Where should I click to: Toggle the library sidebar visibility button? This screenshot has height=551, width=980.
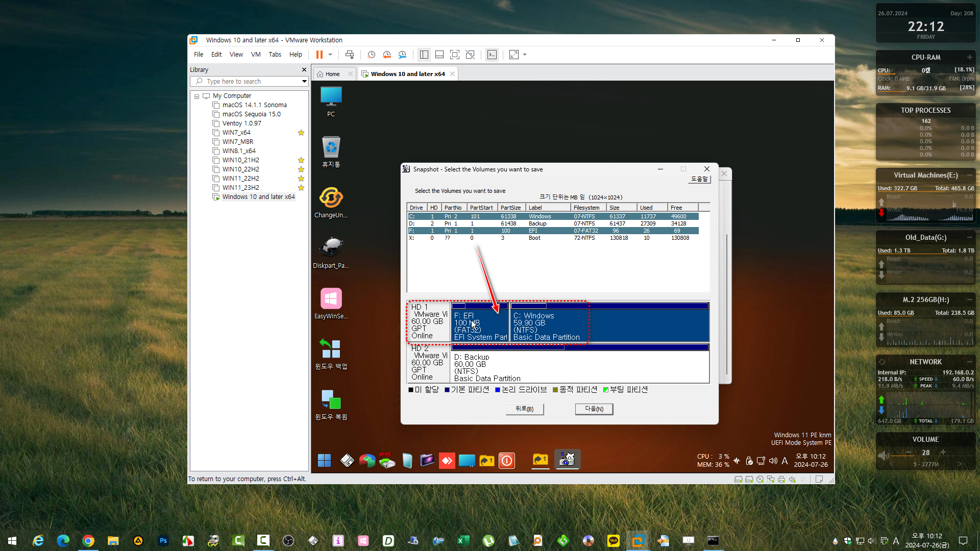coord(424,55)
